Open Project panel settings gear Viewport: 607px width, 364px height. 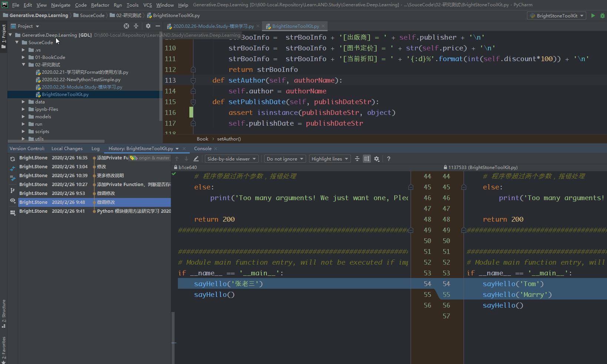tap(148, 26)
